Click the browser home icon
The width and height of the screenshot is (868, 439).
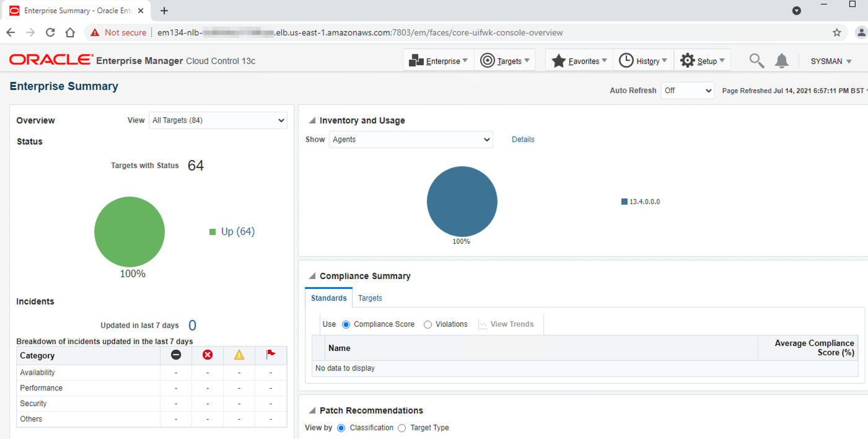click(x=70, y=32)
